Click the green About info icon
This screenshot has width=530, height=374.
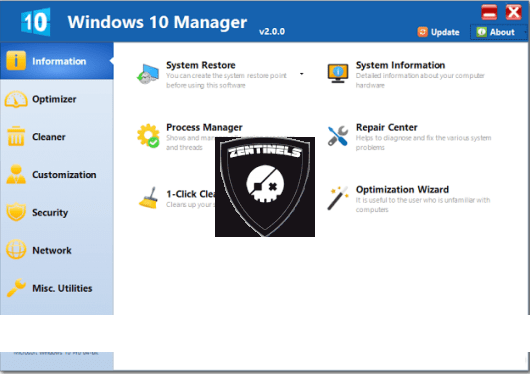pos(481,32)
